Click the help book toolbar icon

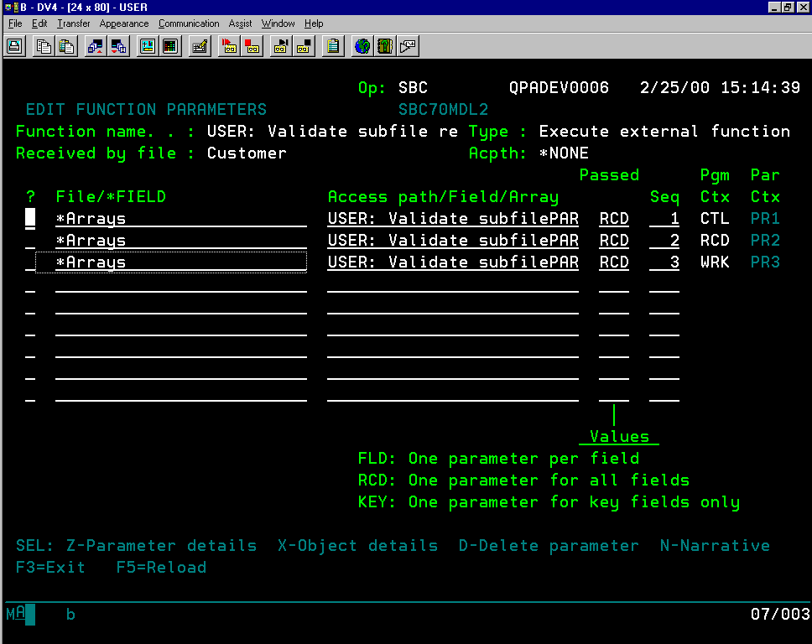point(385,46)
